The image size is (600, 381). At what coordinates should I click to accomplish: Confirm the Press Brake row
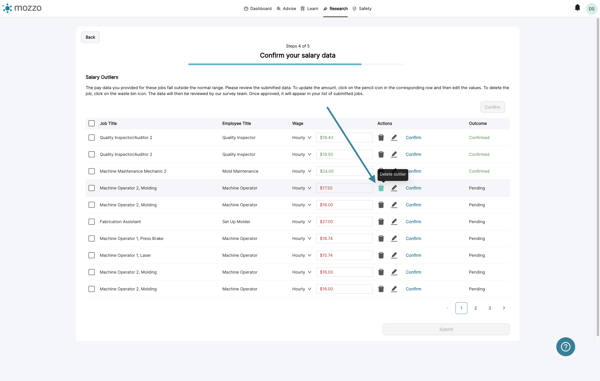413,238
